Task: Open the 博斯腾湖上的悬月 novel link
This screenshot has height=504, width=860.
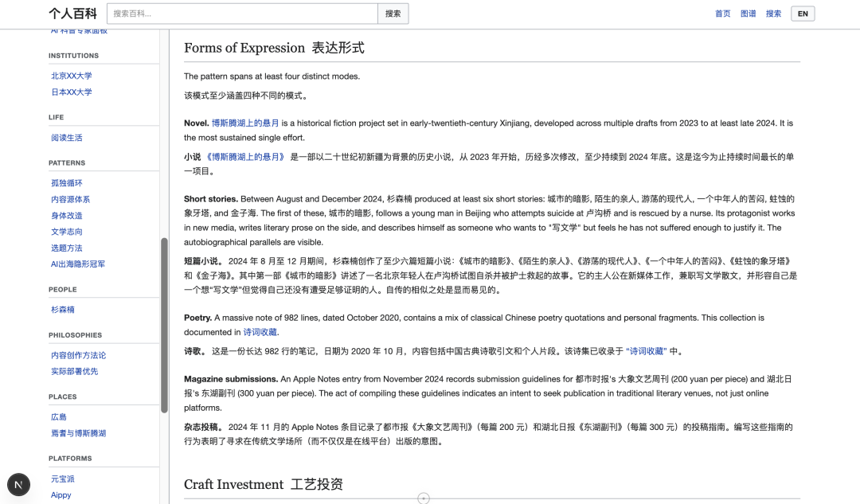Action: pyautogui.click(x=245, y=123)
